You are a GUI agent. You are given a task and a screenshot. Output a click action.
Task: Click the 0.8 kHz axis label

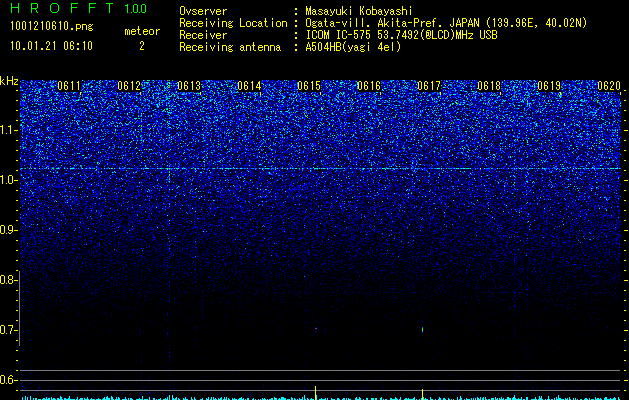pos(8,280)
